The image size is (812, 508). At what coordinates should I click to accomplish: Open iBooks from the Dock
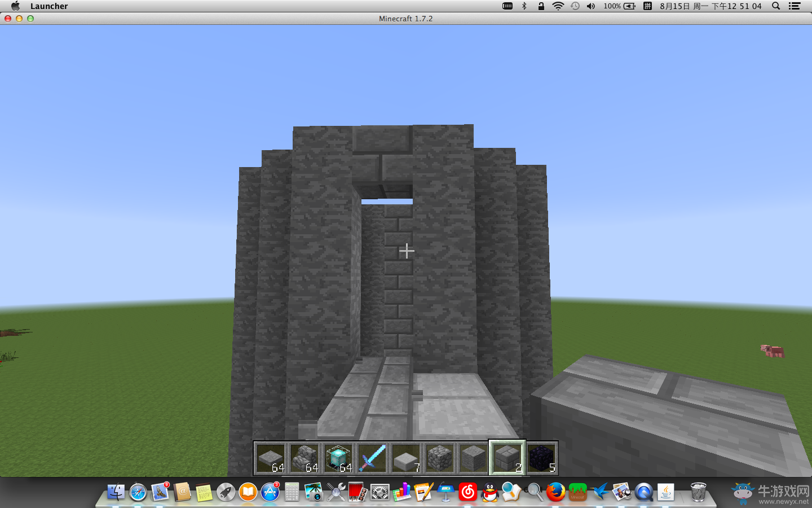tap(248, 492)
